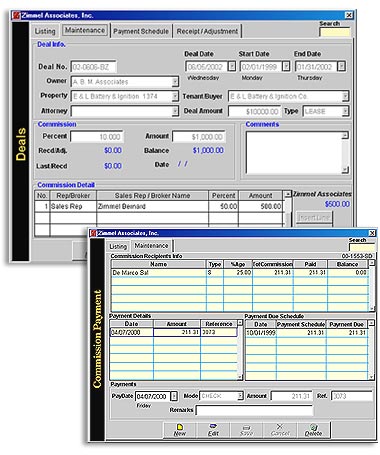The image size is (380, 455).
Task: Click the TotCommission column header
Action: 273,264
